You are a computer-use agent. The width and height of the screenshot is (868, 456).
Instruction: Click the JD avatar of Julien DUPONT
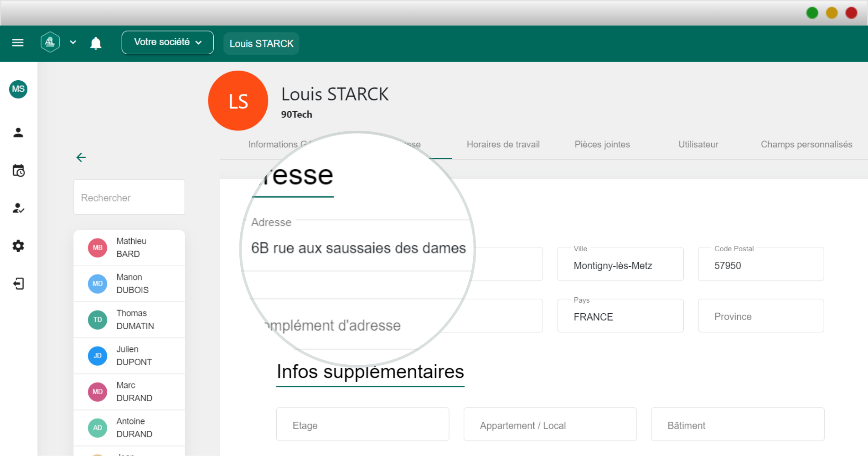pyautogui.click(x=98, y=356)
